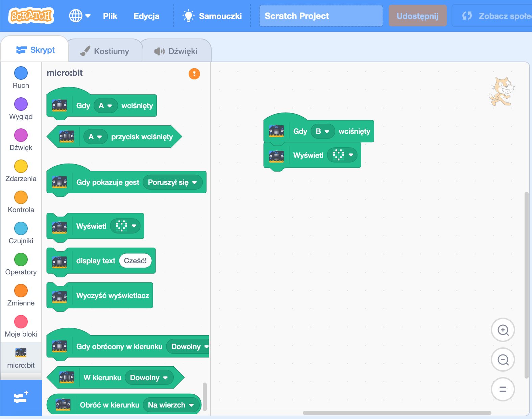Select the Kontrola block category

[21, 202]
